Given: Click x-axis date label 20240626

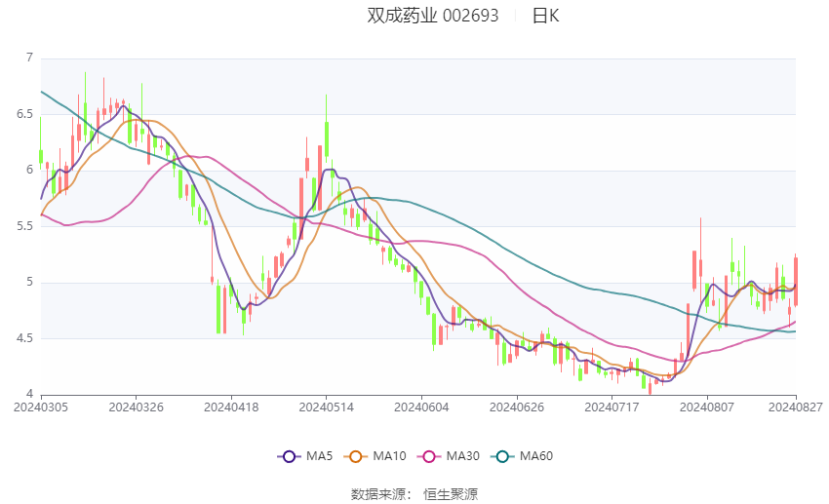Looking at the screenshot, I should point(517,407).
